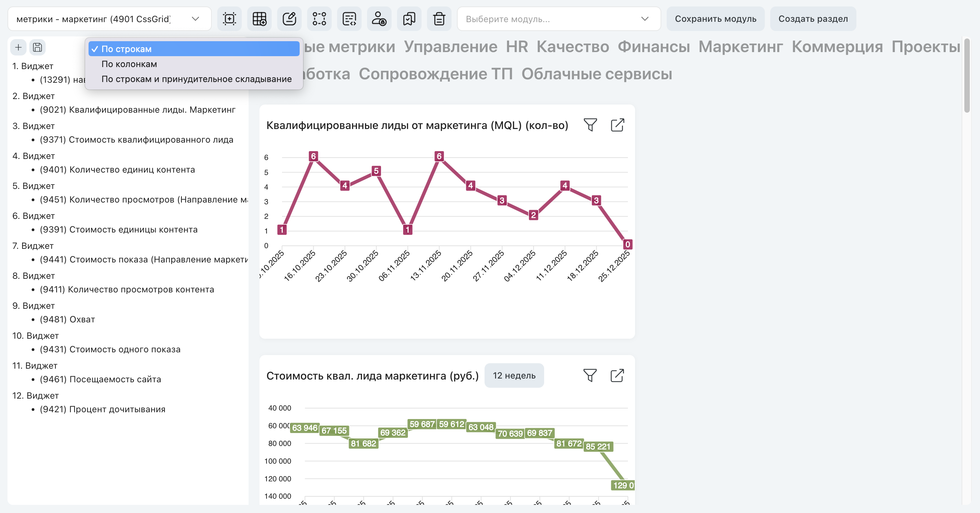
Task: Select '(9441) Стоимость показа' item
Action: click(144, 260)
